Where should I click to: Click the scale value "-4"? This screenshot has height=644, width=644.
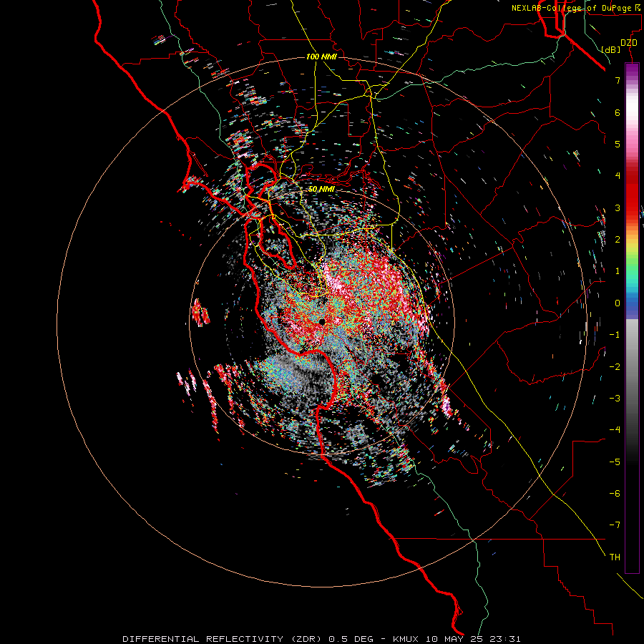click(x=615, y=430)
